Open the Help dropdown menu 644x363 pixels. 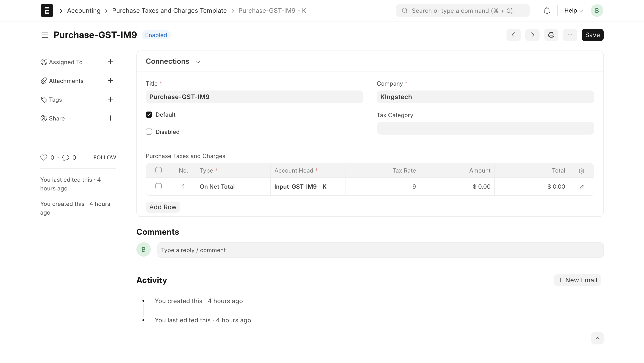click(574, 11)
